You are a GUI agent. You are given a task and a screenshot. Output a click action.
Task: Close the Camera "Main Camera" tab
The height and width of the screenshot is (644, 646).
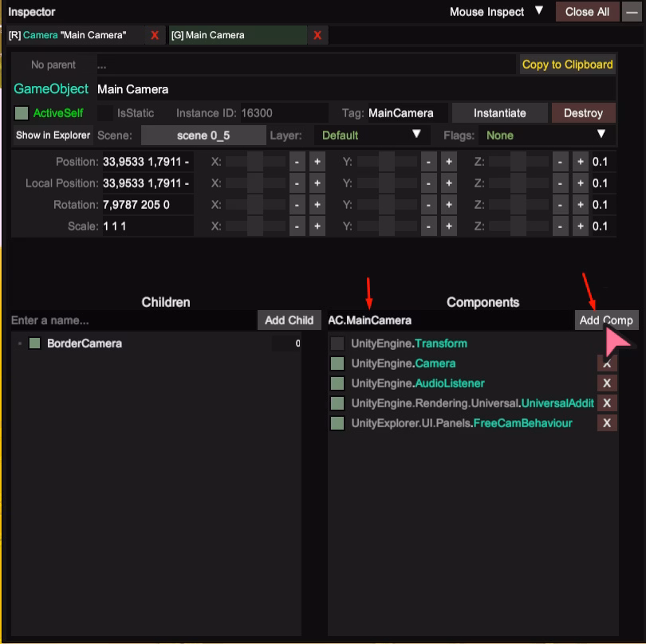point(155,35)
